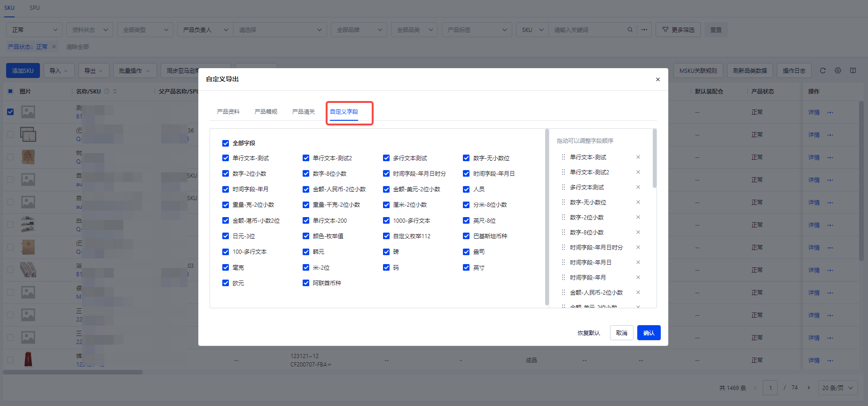Open column settings via the gear icon

click(x=837, y=70)
